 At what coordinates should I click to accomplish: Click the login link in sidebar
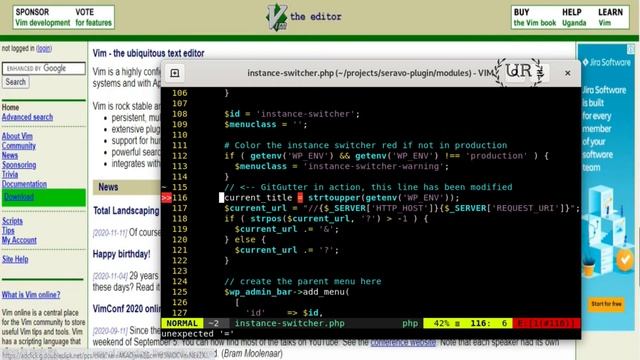coord(44,49)
